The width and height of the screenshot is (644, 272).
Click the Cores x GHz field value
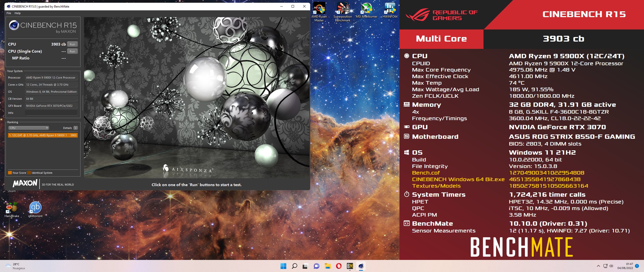[x=51, y=85]
